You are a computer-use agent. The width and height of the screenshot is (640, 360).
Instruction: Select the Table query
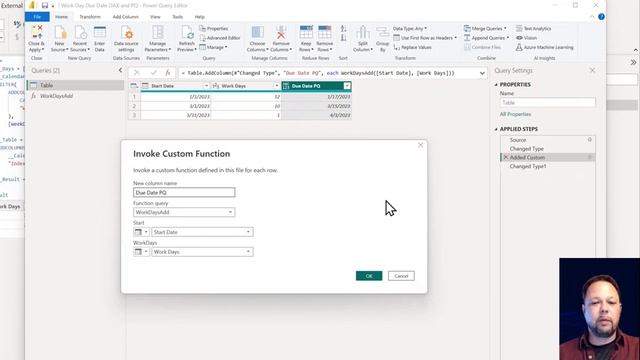point(76,85)
